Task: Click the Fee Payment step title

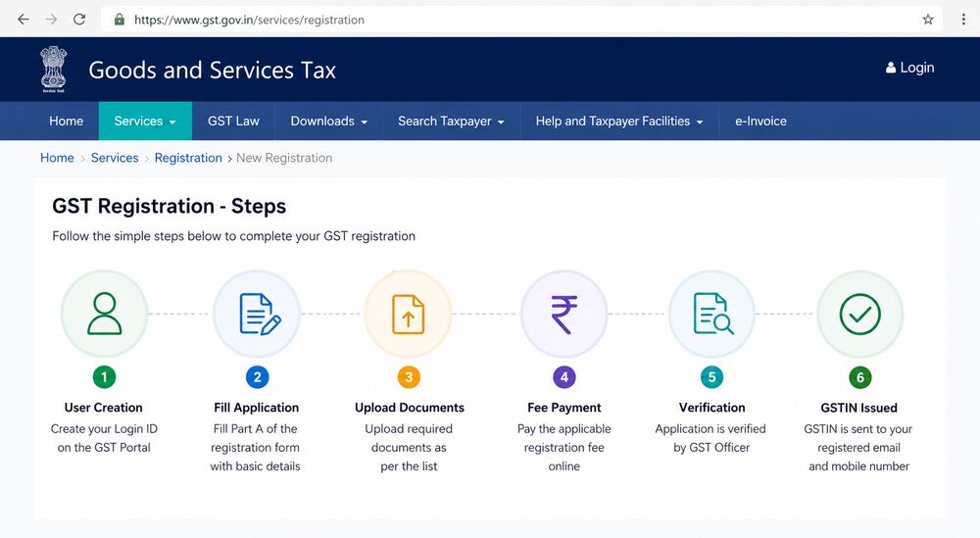Action: [x=564, y=408]
